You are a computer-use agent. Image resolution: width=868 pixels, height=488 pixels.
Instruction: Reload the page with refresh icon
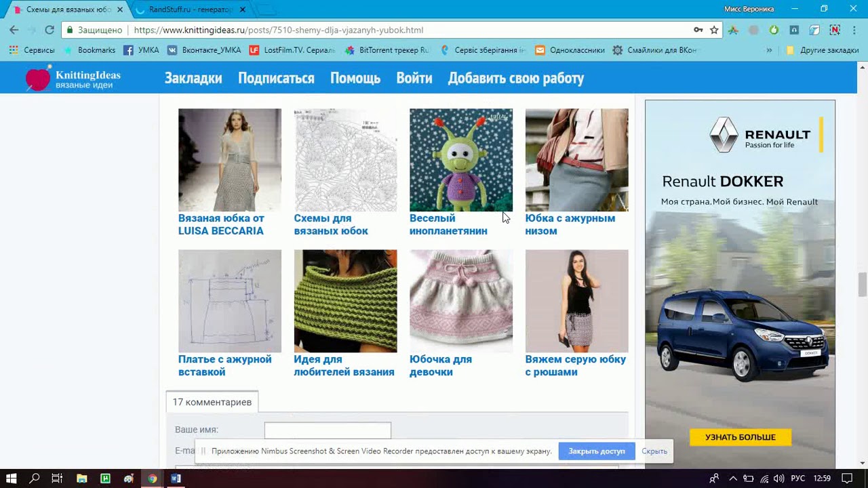[50, 30]
